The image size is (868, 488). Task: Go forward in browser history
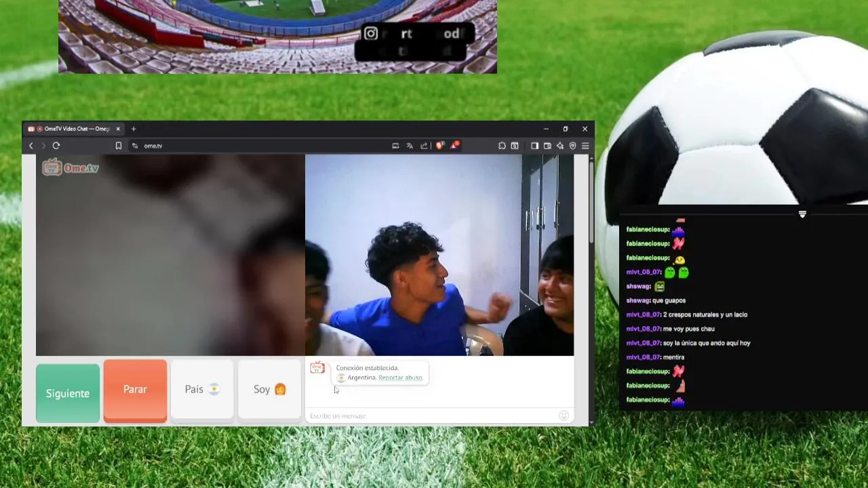[43, 146]
